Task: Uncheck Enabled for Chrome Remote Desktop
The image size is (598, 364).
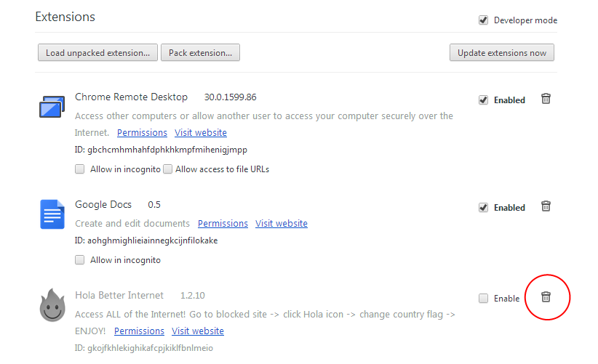Action: [483, 100]
